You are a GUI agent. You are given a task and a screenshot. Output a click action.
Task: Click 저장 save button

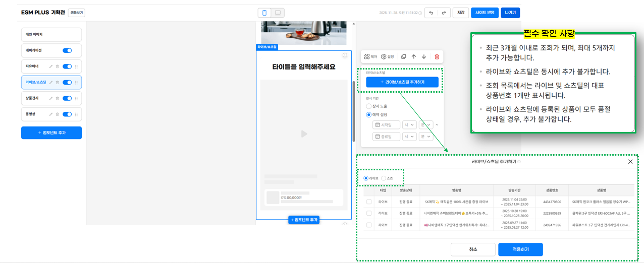click(461, 13)
